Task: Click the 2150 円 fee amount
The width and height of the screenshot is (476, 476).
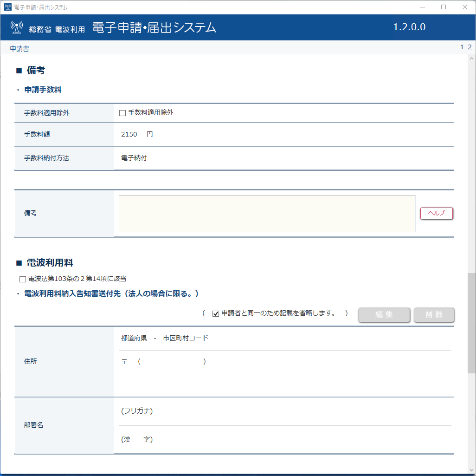Action: [x=137, y=134]
